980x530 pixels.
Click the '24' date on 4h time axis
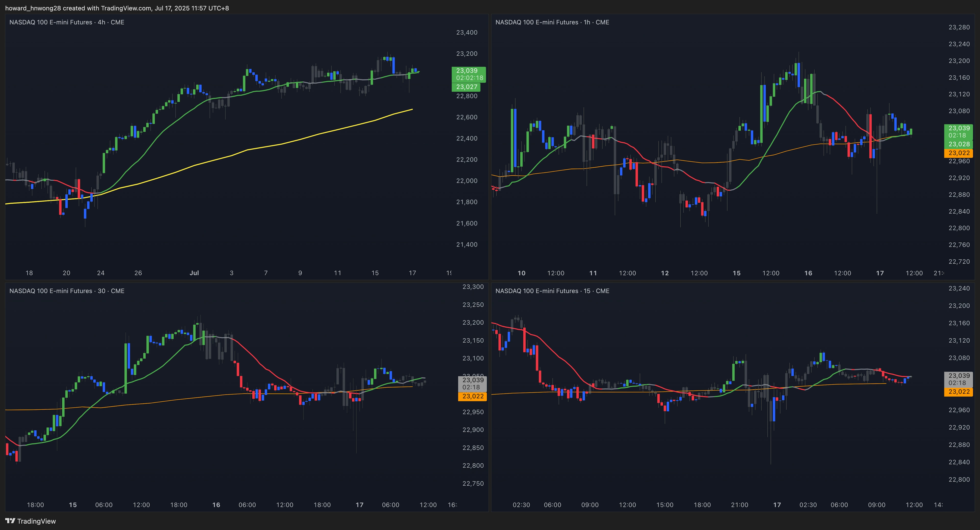pos(101,273)
